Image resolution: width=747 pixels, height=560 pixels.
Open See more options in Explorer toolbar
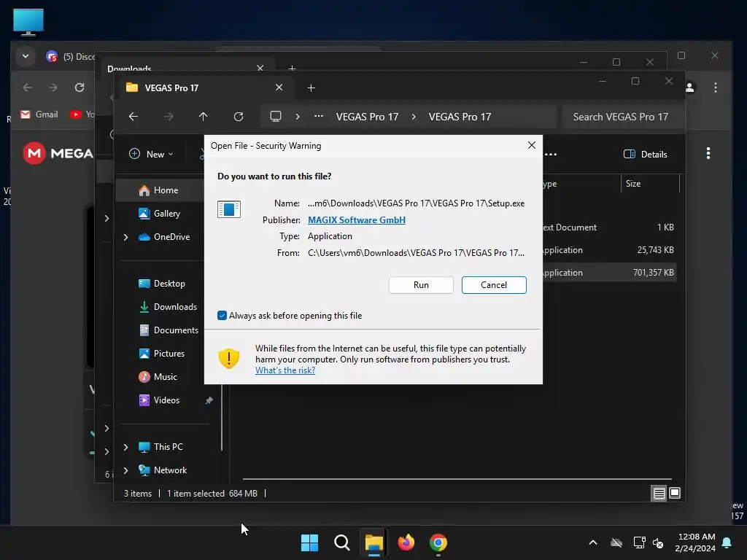(x=551, y=154)
